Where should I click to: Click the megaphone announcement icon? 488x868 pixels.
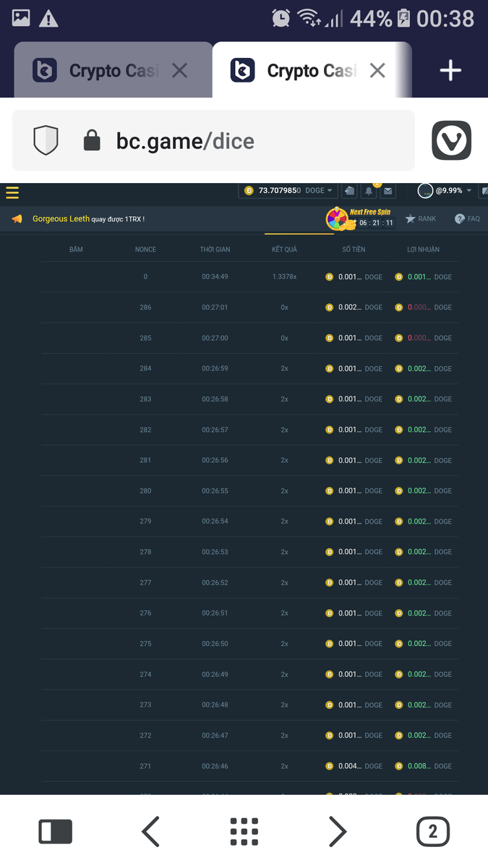click(17, 218)
